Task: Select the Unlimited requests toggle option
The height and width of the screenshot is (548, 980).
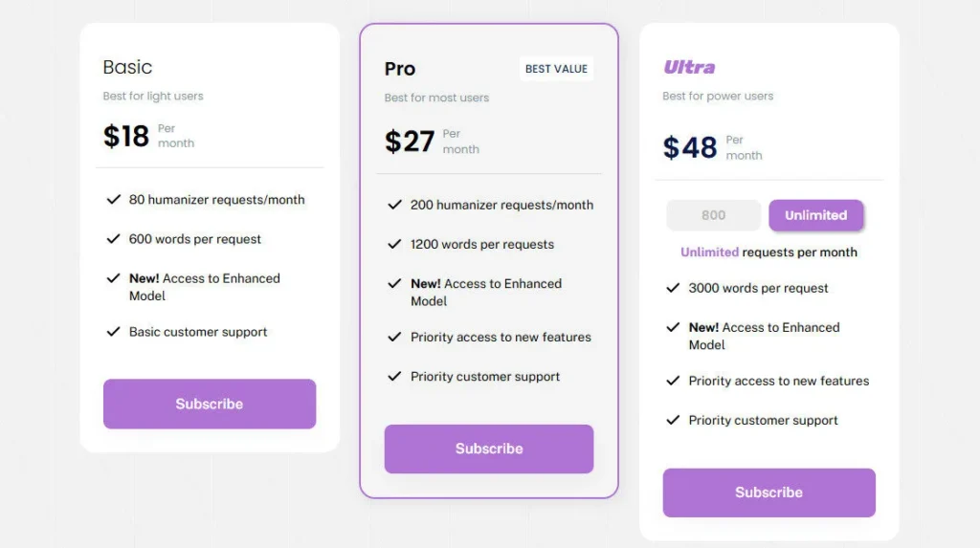Action: [x=815, y=215]
